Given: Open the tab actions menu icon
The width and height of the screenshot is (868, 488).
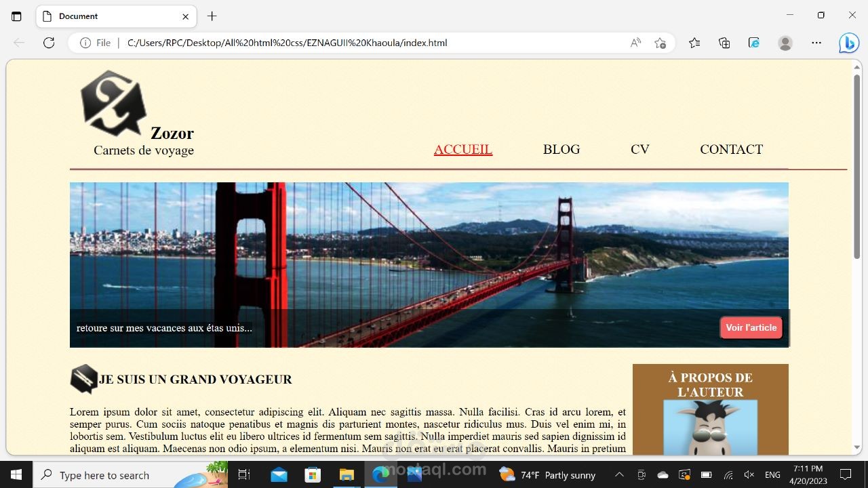Looking at the screenshot, I should (x=16, y=16).
